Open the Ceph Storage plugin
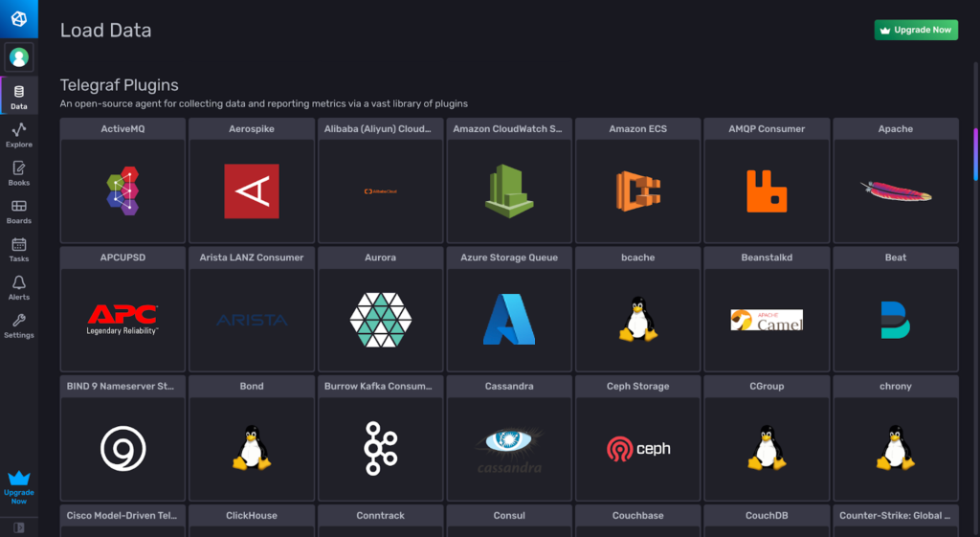Image resolution: width=980 pixels, height=537 pixels. click(638, 439)
